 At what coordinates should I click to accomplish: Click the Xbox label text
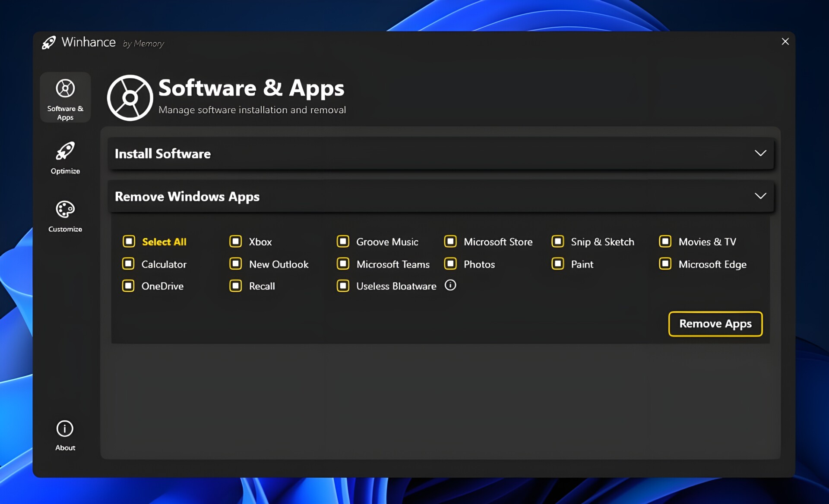[260, 242]
